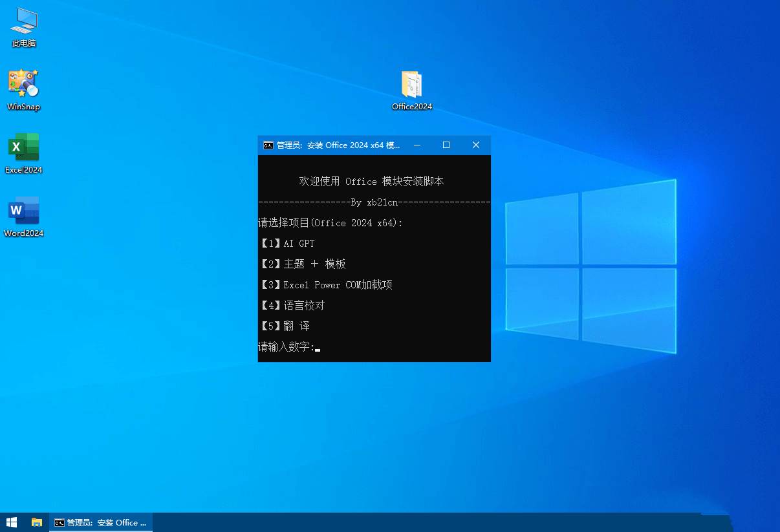Screen dimensions: 780x532
Task: Click the 【1】AI GPT option line
Action: [x=287, y=244]
